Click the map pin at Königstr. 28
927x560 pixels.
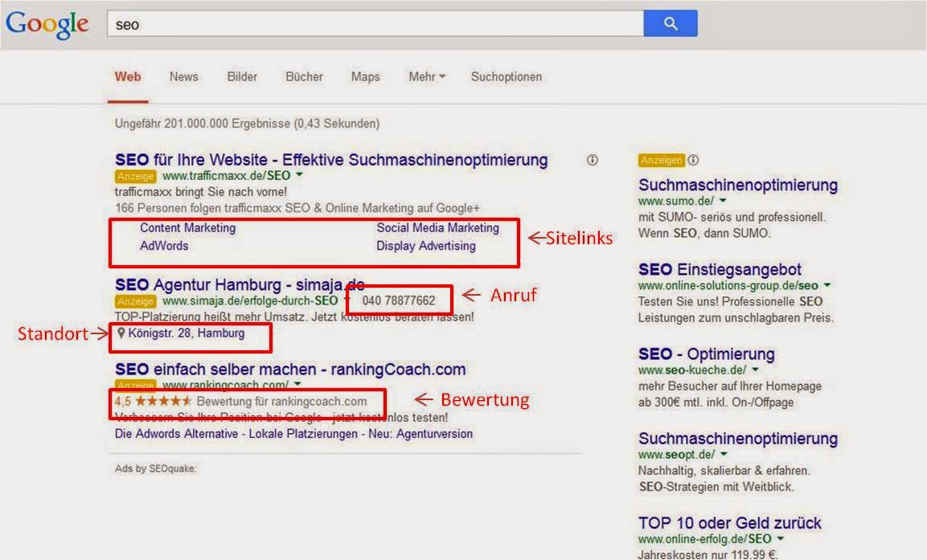tap(121, 333)
